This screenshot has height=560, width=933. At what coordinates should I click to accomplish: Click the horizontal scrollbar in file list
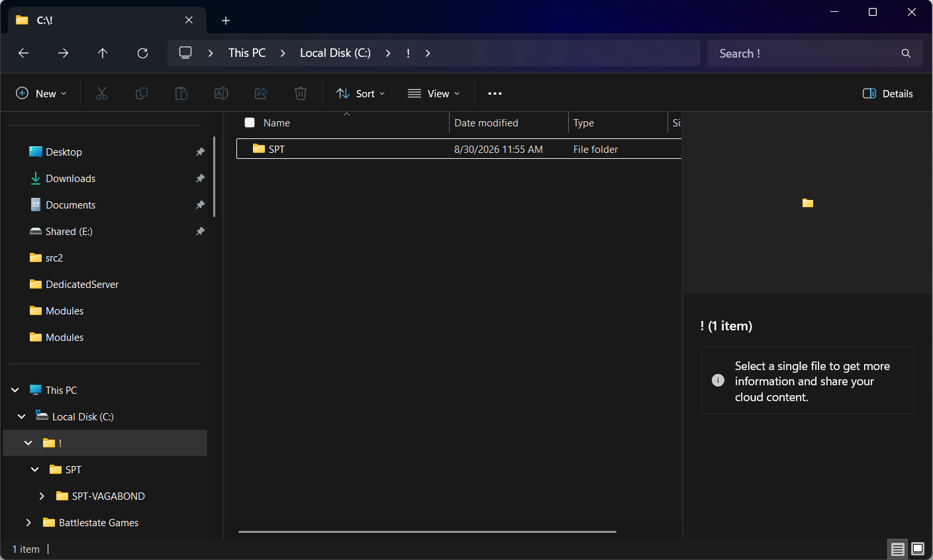pyautogui.click(x=427, y=532)
